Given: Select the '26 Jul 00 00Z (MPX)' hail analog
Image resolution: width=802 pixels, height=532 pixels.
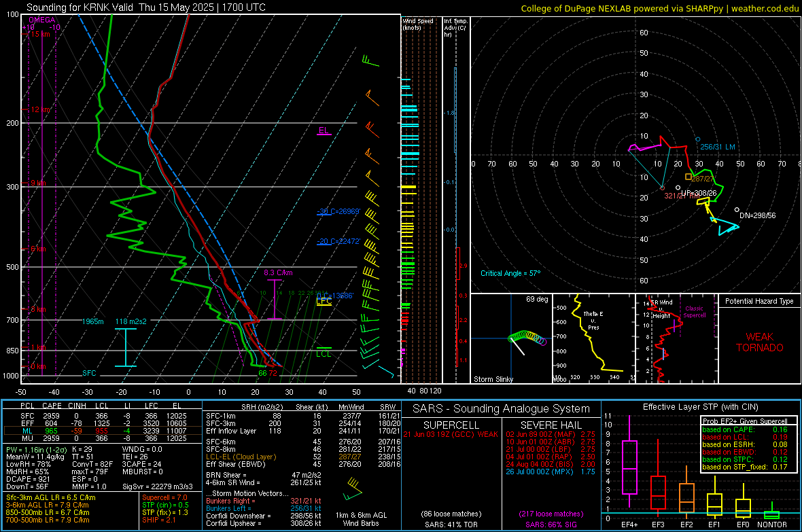Looking at the screenshot, I should click(x=551, y=472).
